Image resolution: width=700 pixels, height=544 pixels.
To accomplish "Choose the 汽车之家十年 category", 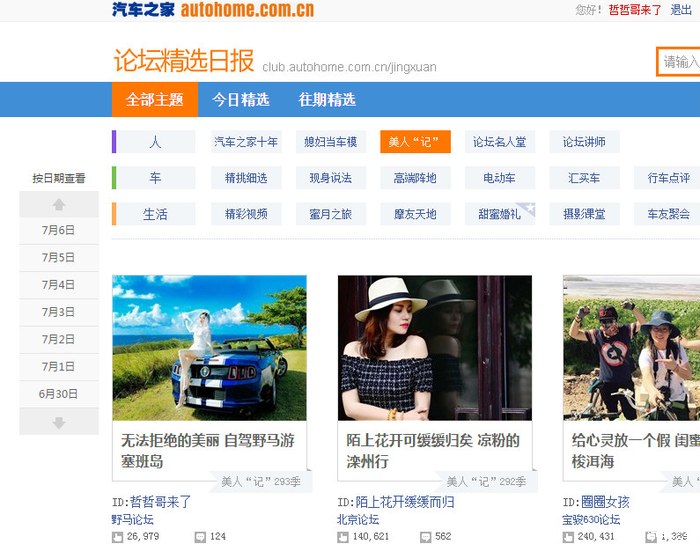I will pyautogui.click(x=246, y=142).
